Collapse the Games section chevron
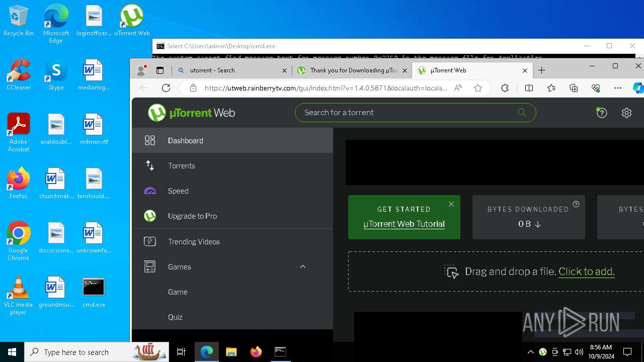 (x=303, y=266)
